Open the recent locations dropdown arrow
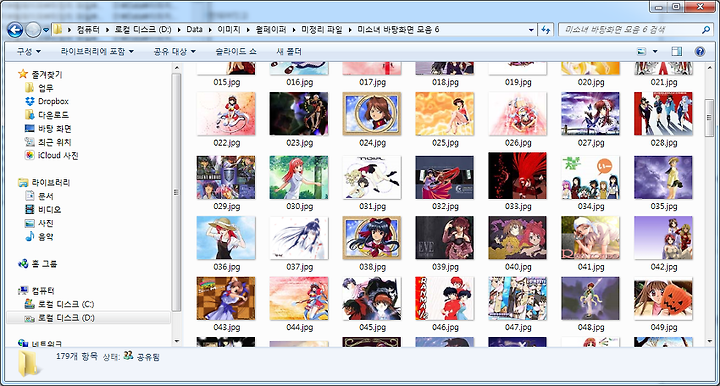The width and height of the screenshot is (720, 386). (46, 30)
